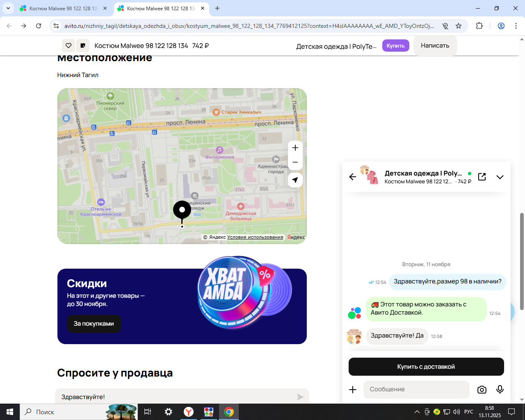Click Купить с доставкой button
Viewport: 525px width, 420px height.
(426, 367)
